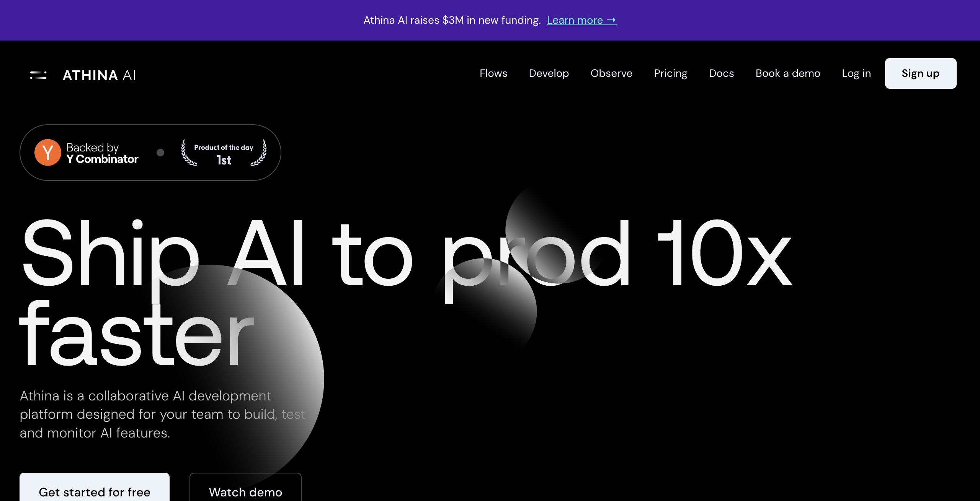980x501 pixels.
Task: Open the Learn more funding link
Action: (581, 20)
